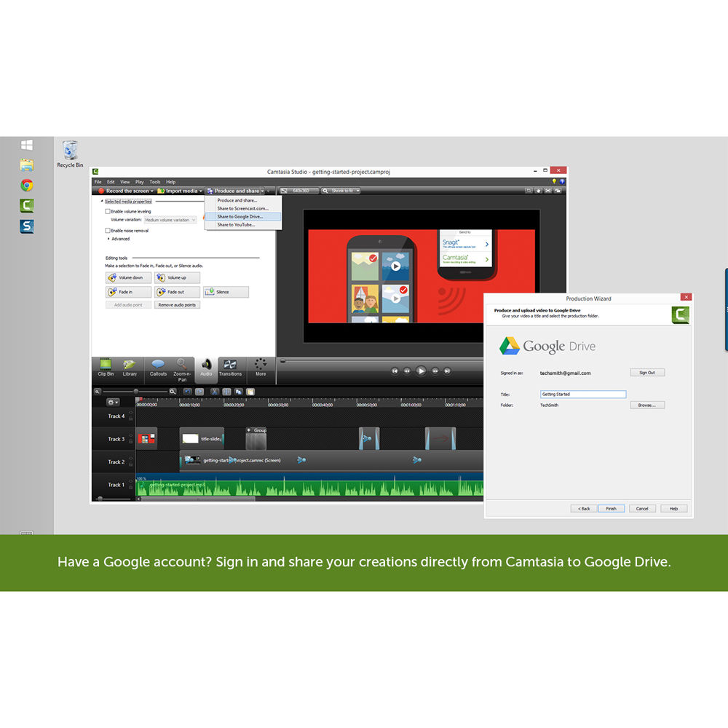The width and height of the screenshot is (728, 728).
Task: Toggle Track 4 visibility eye
Action: [131, 412]
